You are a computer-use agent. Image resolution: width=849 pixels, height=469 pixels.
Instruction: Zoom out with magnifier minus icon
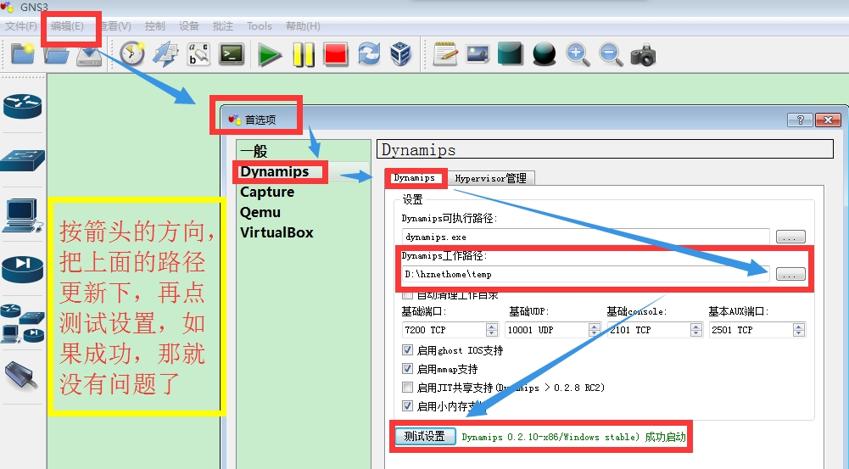tap(611, 55)
